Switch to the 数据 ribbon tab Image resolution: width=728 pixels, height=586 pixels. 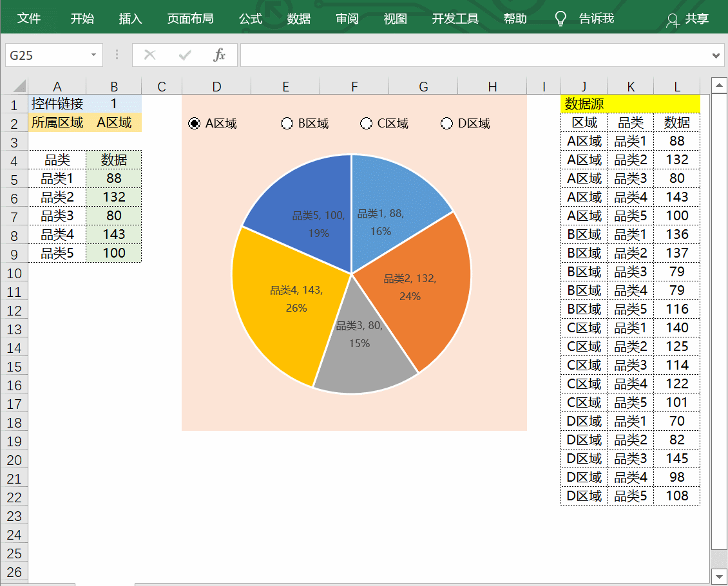click(298, 19)
